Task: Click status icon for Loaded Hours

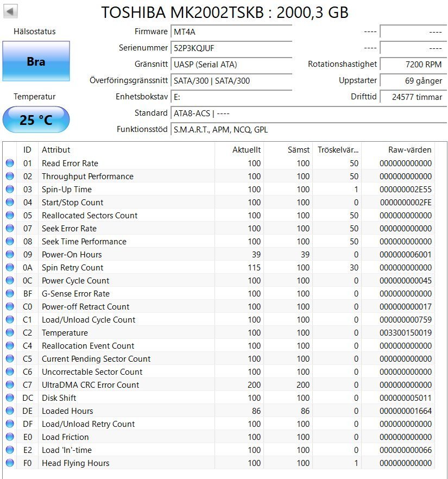Action: pos(10,411)
